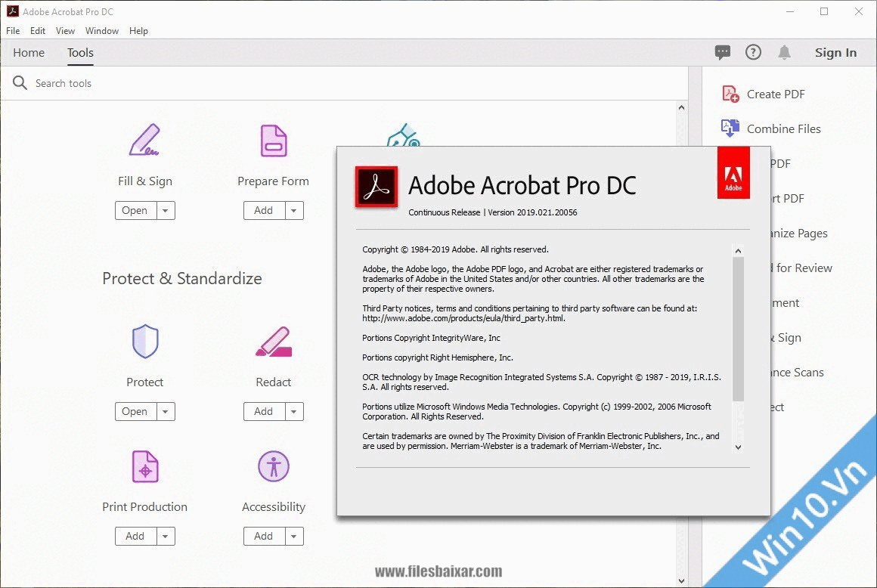Click the Protect & Standardize heading
The height and width of the screenshot is (588, 877).
pyautogui.click(x=181, y=278)
